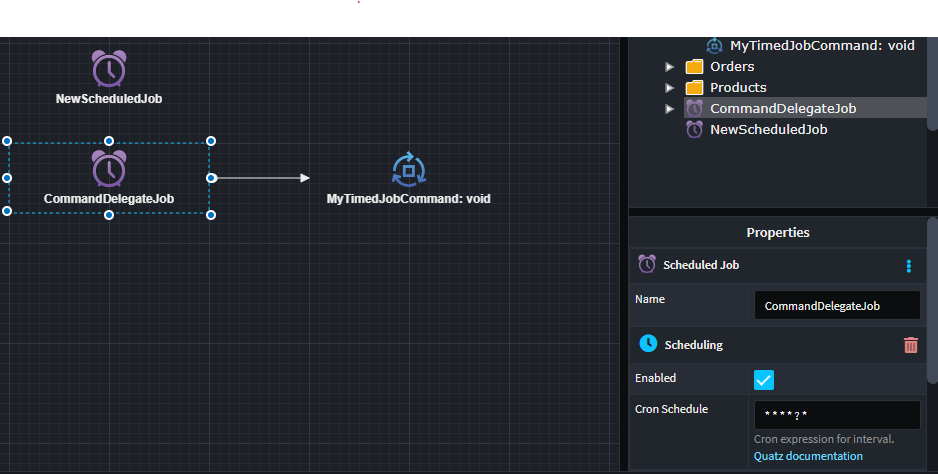Open the Scheduled Job three-dot options menu
The image size is (938, 474).
click(x=908, y=266)
